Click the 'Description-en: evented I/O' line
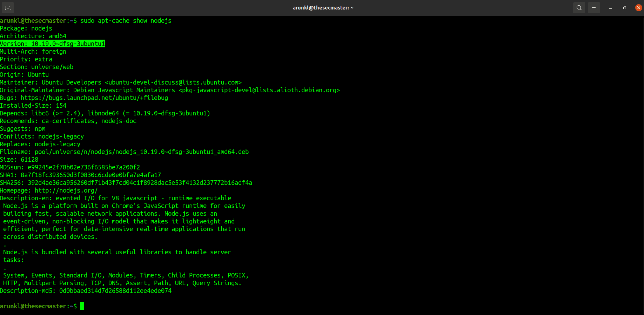This screenshot has height=315, width=644. click(116, 198)
